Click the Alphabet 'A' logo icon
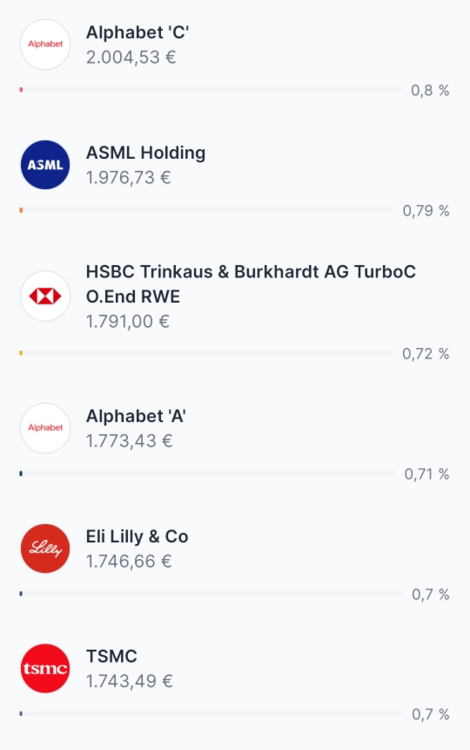 pyautogui.click(x=45, y=428)
